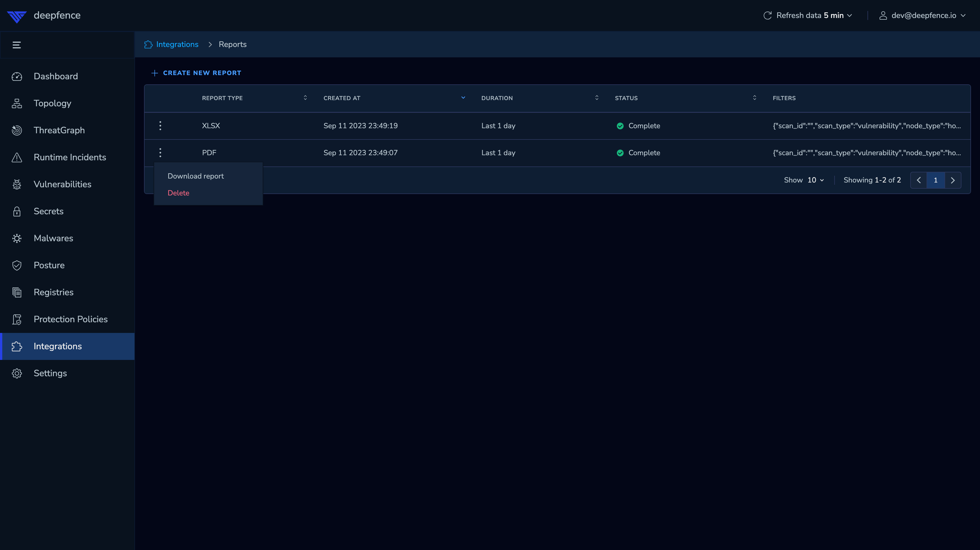Click the Dashboard gauge icon
Screen dimensions: 980x550
(17, 76)
